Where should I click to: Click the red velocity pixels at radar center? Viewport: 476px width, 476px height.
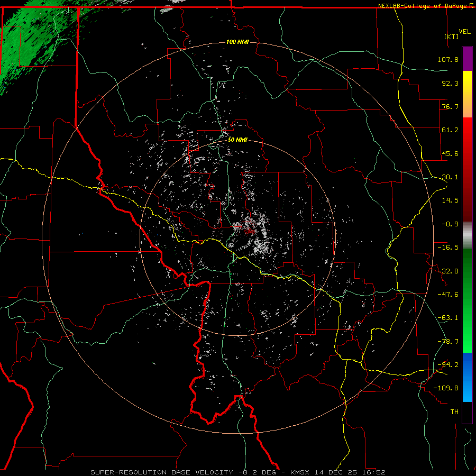point(250,231)
